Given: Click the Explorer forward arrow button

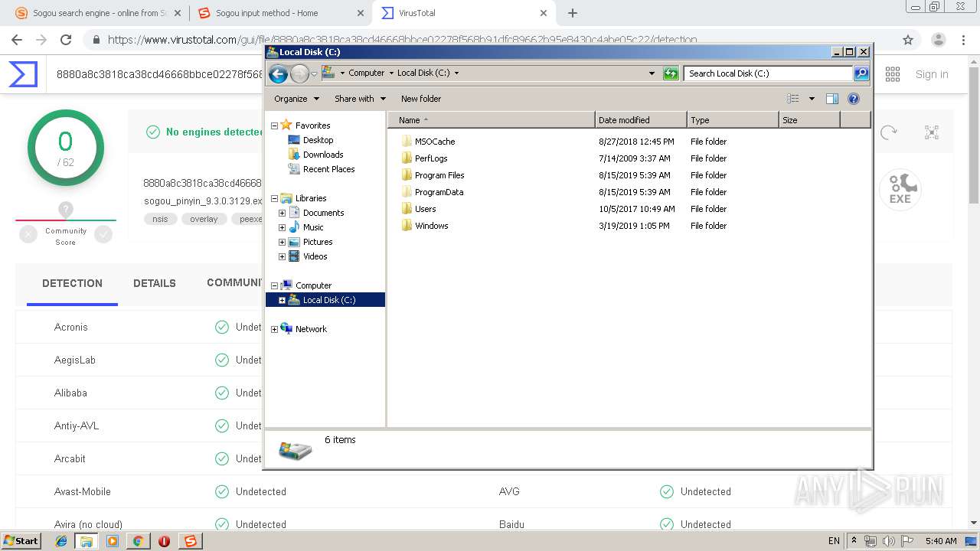Looking at the screenshot, I should 299,73.
